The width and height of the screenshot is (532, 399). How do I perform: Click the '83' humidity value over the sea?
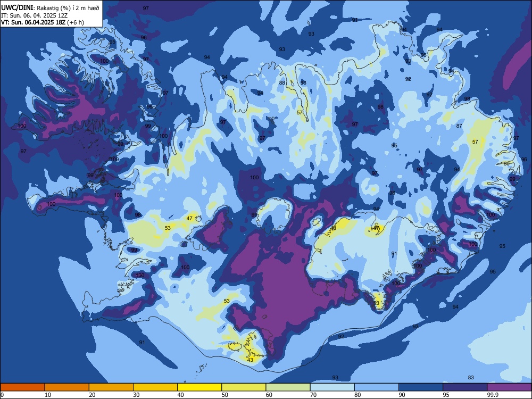[x=471, y=378]
